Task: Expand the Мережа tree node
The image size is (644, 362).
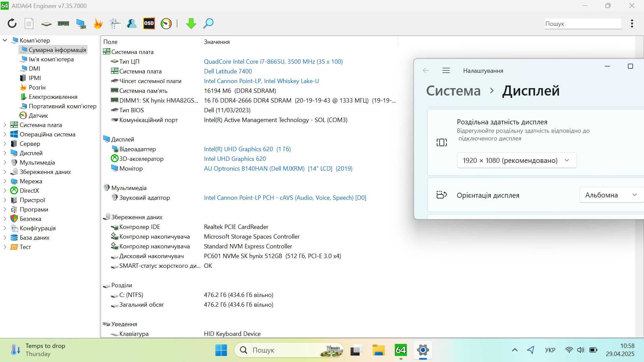Action: [5, 181]
